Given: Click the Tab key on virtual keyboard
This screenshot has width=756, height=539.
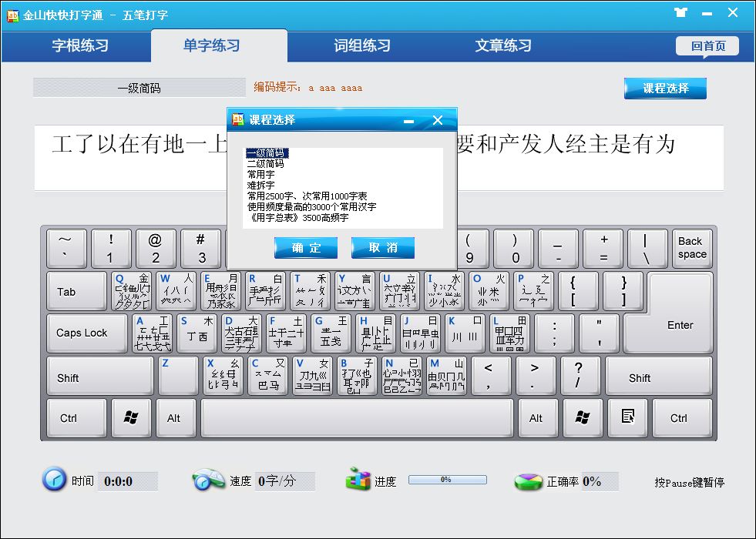Looking at the screenshot, I should click(x=76, y=291).
